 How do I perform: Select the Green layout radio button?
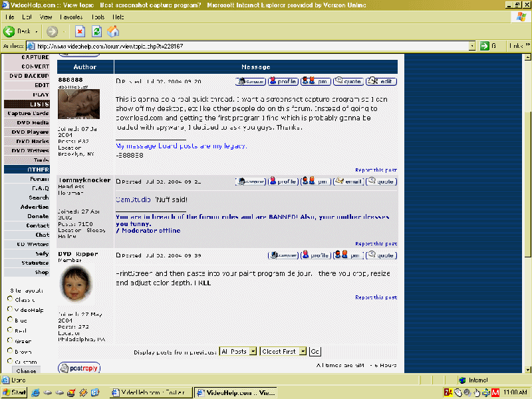[10, 340]
